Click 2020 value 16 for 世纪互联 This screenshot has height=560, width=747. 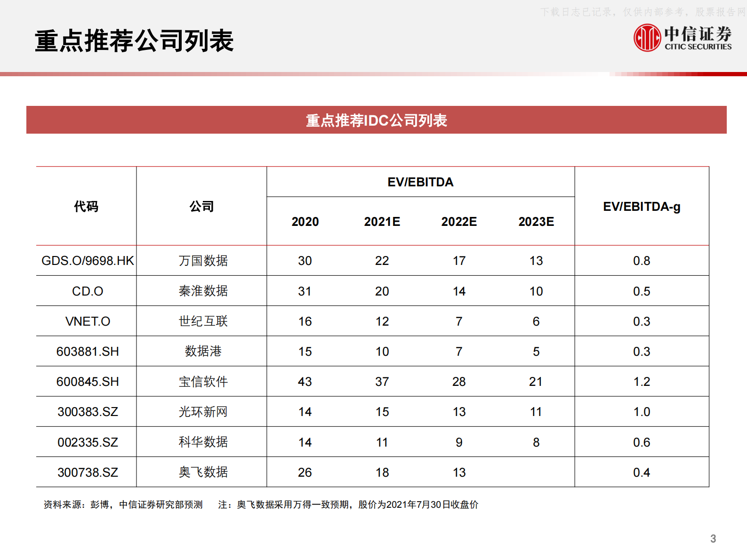coord(305,321)
